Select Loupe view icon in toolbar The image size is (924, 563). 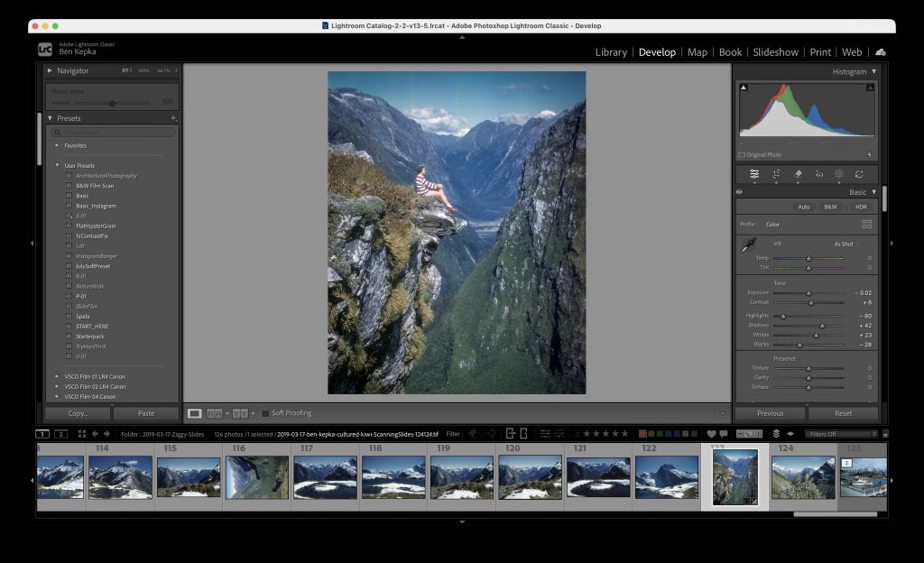tap(194, 413)
